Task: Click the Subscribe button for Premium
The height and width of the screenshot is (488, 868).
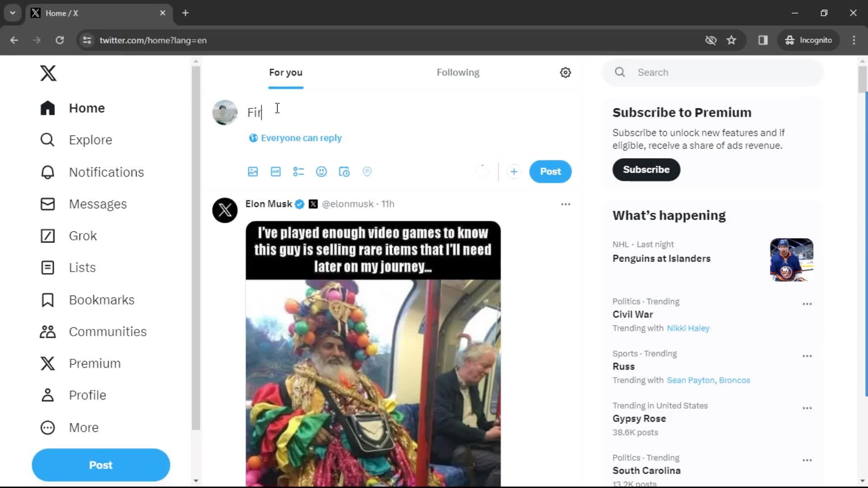Action: pyautogui.click(x=646, y=169)
